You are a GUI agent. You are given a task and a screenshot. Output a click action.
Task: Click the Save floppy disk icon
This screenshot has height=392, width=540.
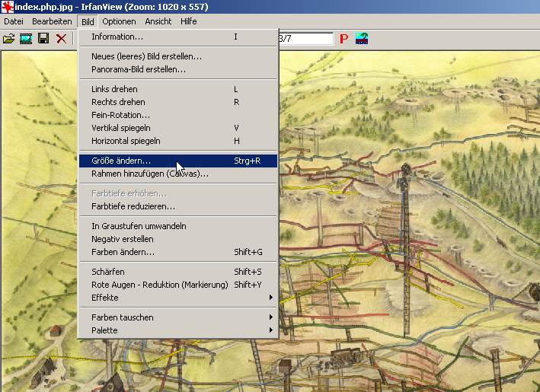pyautogui.click(x=44, y=39)
